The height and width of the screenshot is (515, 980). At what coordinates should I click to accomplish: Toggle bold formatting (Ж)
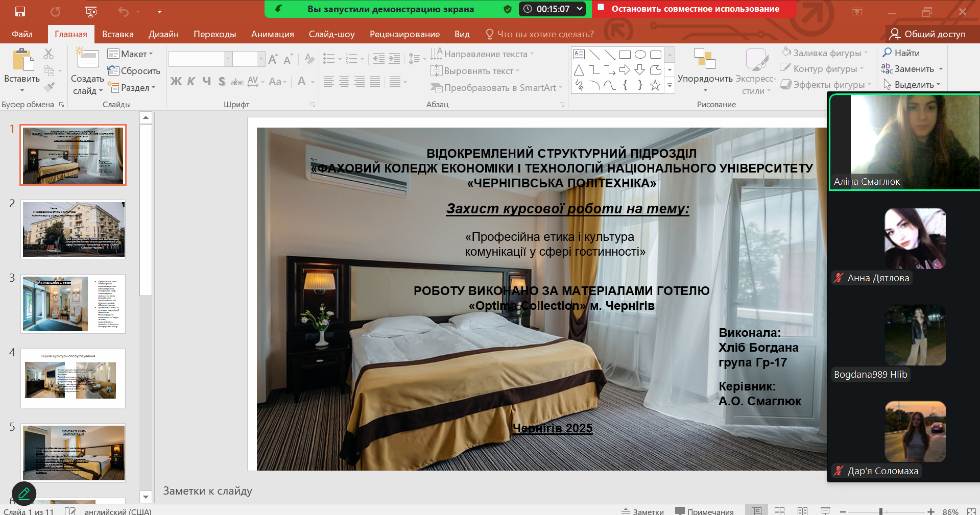pos(176,82)
